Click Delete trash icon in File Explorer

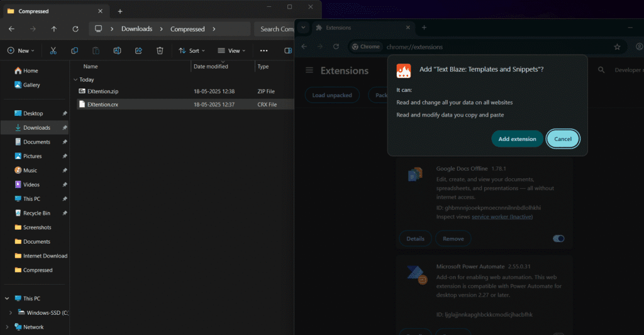point(160,50)
